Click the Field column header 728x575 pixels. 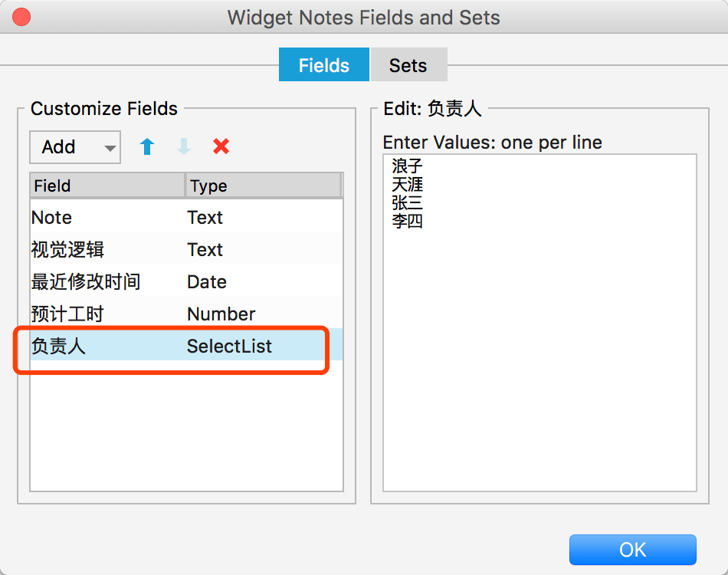(x=107, y=186)
